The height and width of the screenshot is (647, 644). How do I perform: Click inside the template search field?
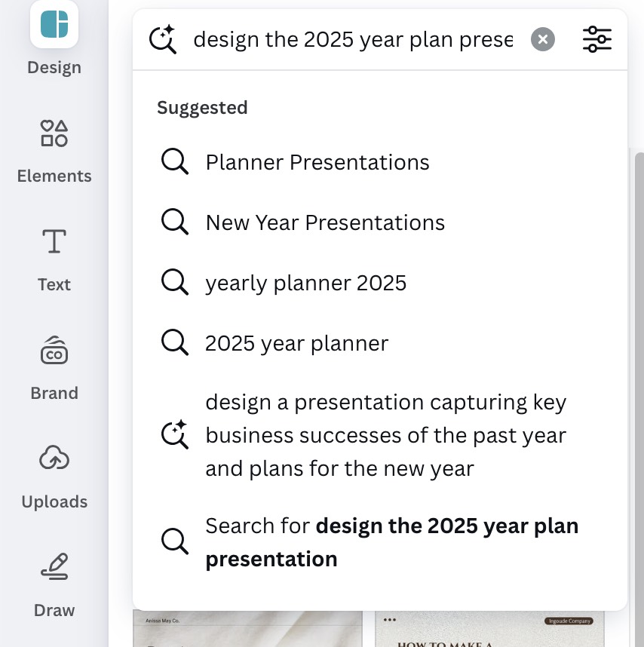(353, 40)
